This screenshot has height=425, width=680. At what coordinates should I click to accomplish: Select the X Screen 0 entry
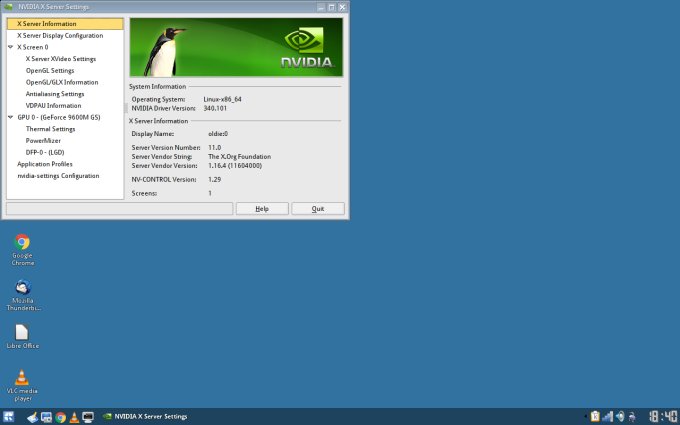point(33,47)
